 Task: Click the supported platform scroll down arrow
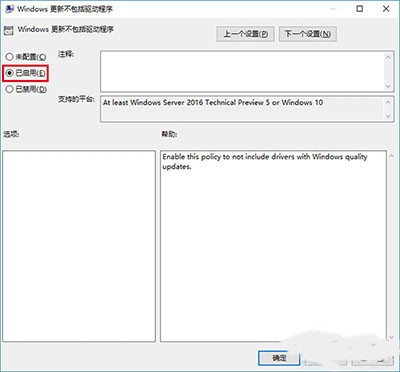[388, 116]
